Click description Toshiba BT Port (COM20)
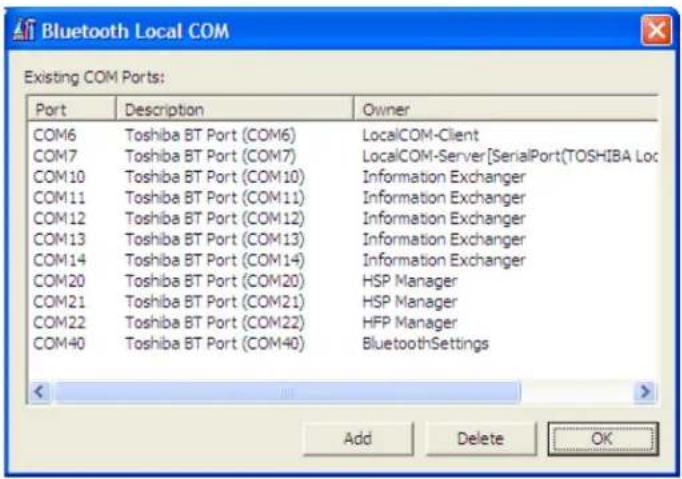The image size is (682, 479). tap(215, 281)
